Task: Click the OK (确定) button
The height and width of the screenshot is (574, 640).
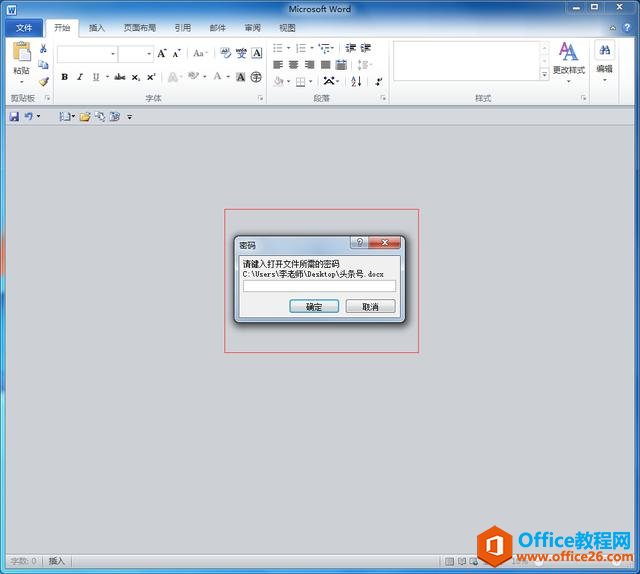Action: point(314,307)
